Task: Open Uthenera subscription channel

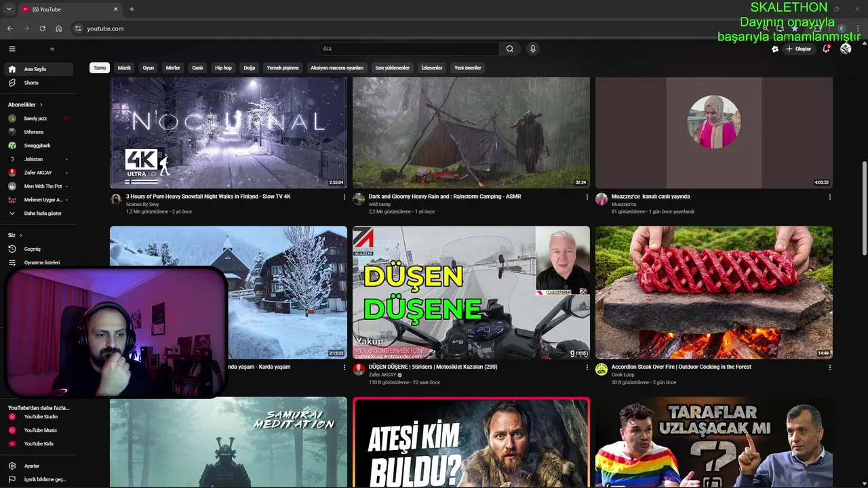Action: [x=39, y=132]
